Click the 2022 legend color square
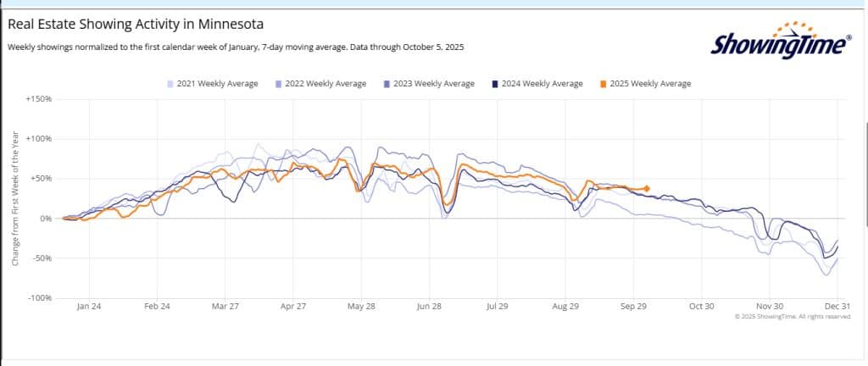The width and height of the screenshot is (868, 366). pos(278,84)
